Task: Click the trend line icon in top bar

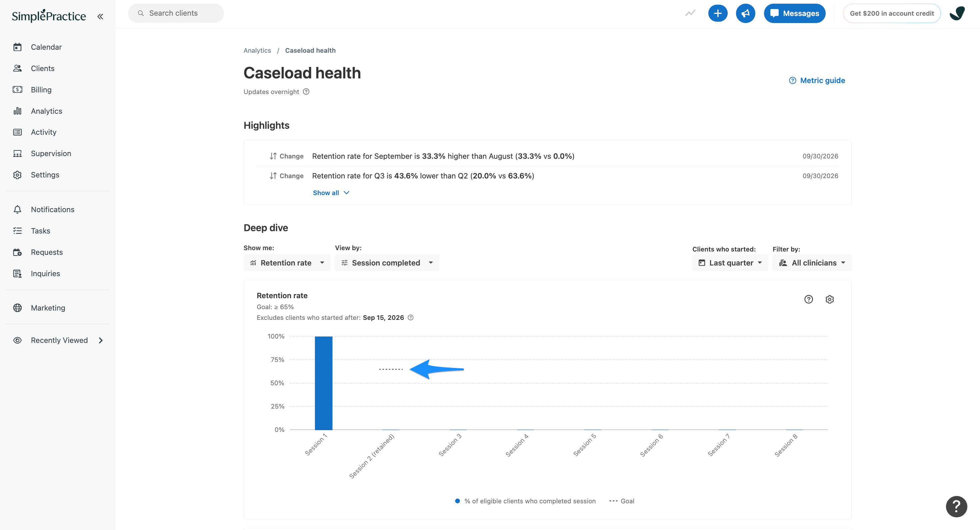Action: coord(690,13)
